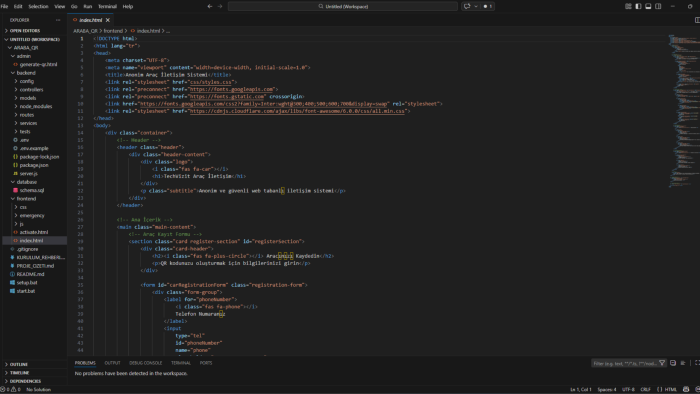The image size is (700, 394).
Task: Click the split editor icon
Action: 697,20
